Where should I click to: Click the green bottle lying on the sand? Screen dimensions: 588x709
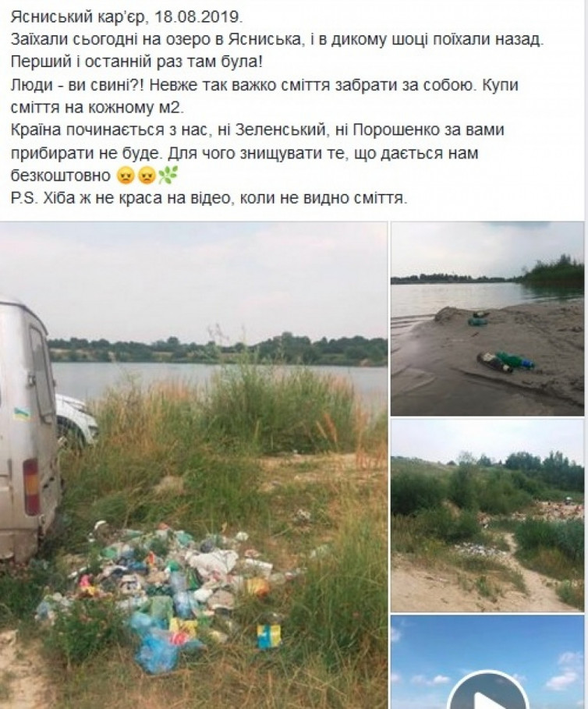point(515,360)
